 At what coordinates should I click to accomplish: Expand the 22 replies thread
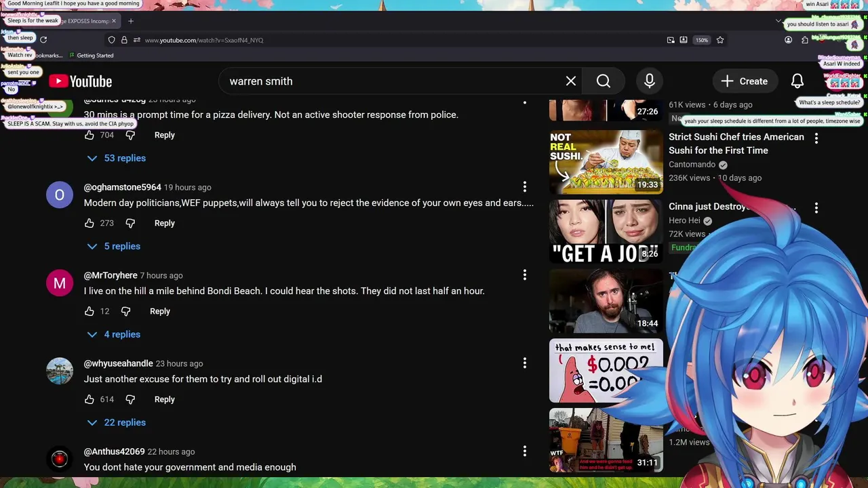(x=116, y=422)
